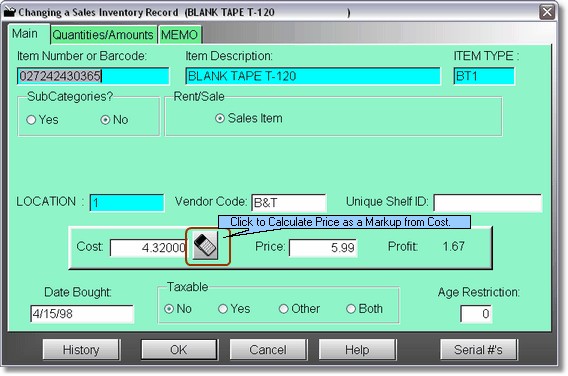Click the OK button
The height and width of the screenshot is (376, 568).
179,350
